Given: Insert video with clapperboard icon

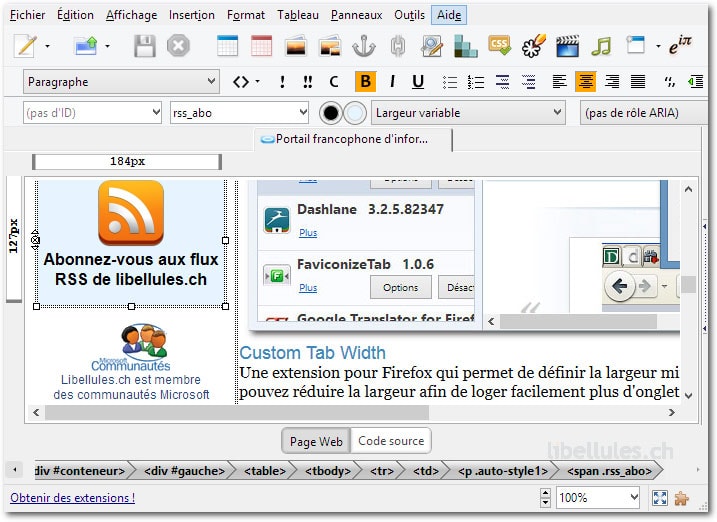Looking at the screenshot, I should click(567, 46).
